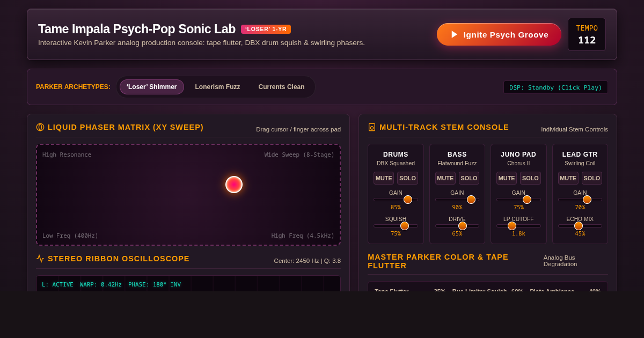
Task: Click the Drums gain 85% value
Action: [x=396, y=208]
